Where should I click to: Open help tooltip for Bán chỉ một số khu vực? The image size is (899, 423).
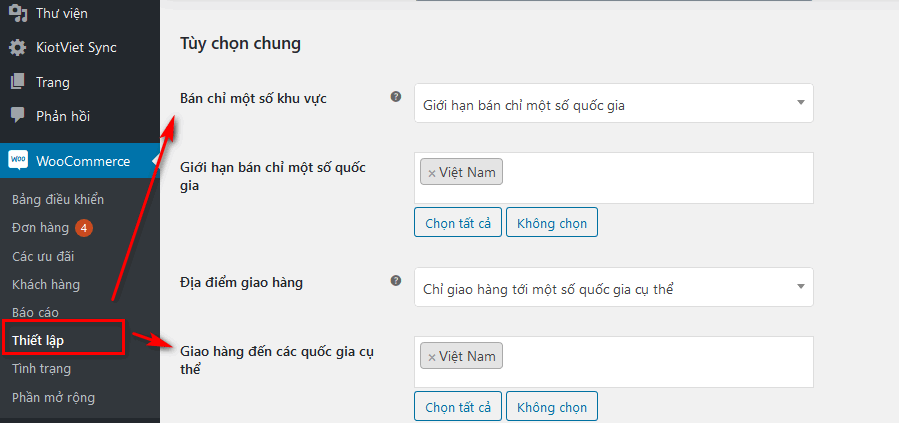[x=396, y=97]
